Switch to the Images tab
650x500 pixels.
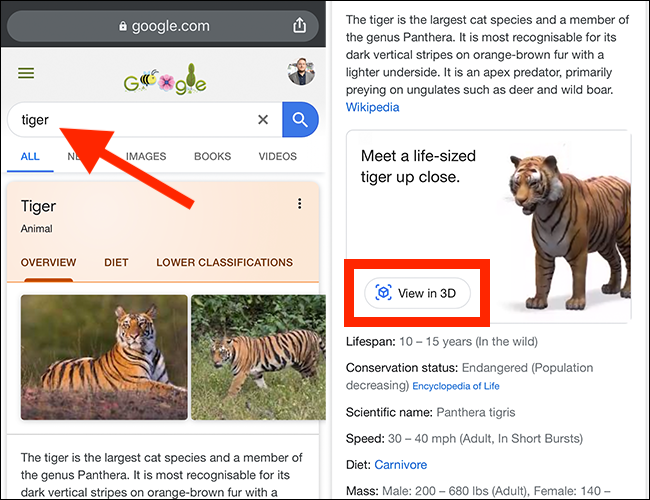point(146,157)
